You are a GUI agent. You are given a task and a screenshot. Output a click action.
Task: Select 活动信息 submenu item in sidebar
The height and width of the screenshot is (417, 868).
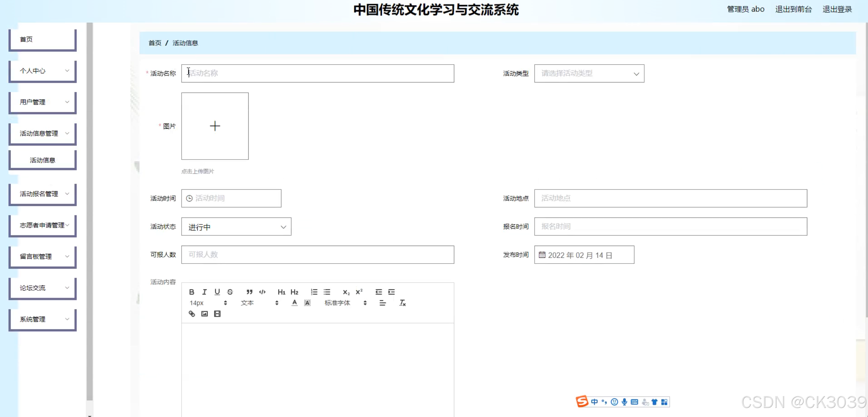[x=43, y=160]
